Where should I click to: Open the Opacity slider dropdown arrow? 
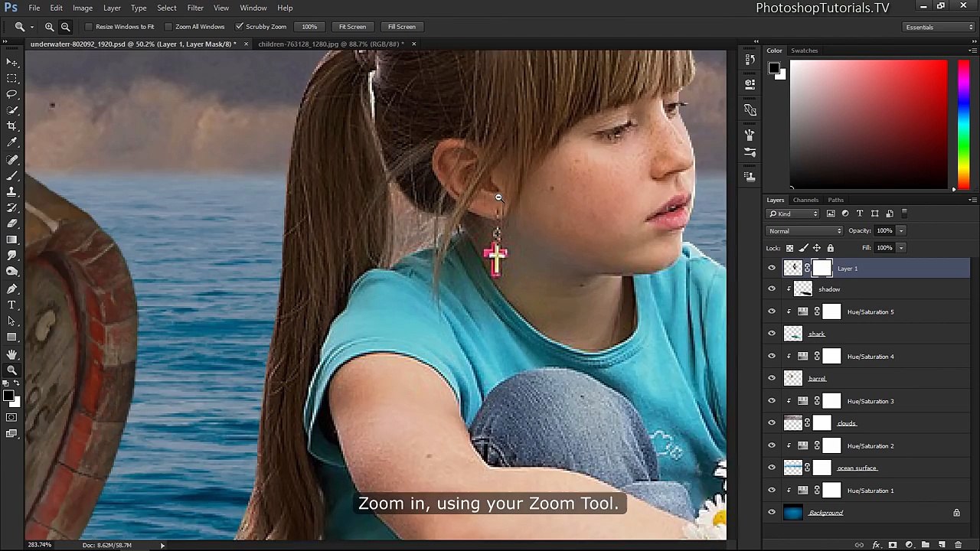901,231
